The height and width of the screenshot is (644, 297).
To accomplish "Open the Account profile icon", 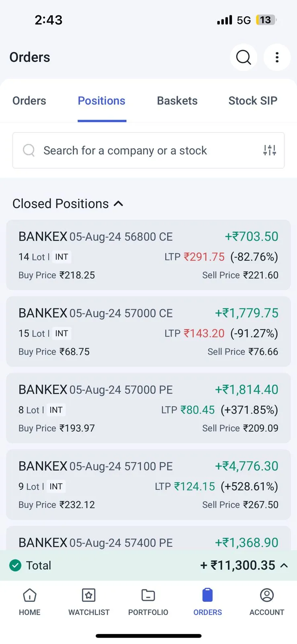I will click(267, 596).
